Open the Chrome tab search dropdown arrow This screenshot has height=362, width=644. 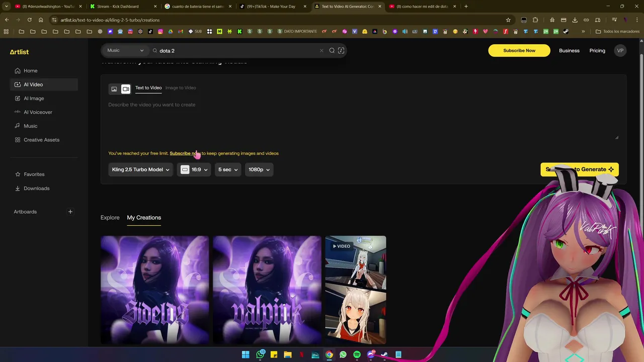6,7
